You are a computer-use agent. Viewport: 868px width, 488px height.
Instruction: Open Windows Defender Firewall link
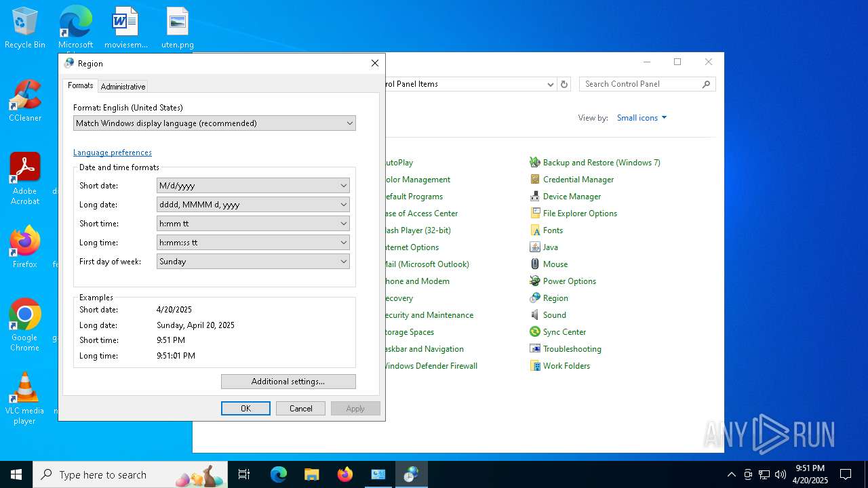click(431, 366)
